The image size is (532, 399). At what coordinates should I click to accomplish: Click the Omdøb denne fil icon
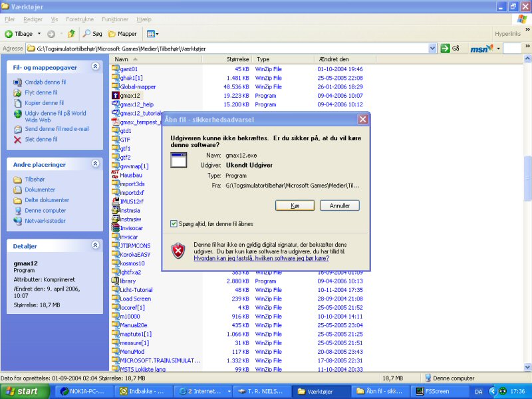[18, 82]
